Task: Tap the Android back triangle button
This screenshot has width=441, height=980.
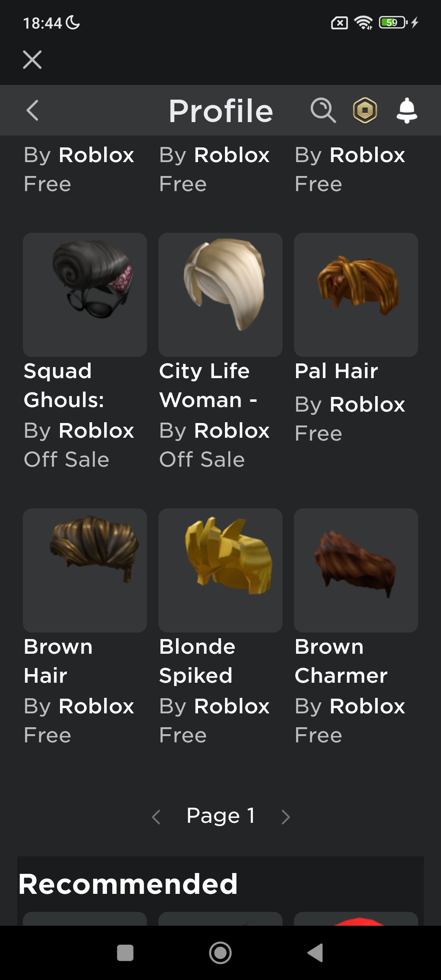Action: click(x=316, y=953)
